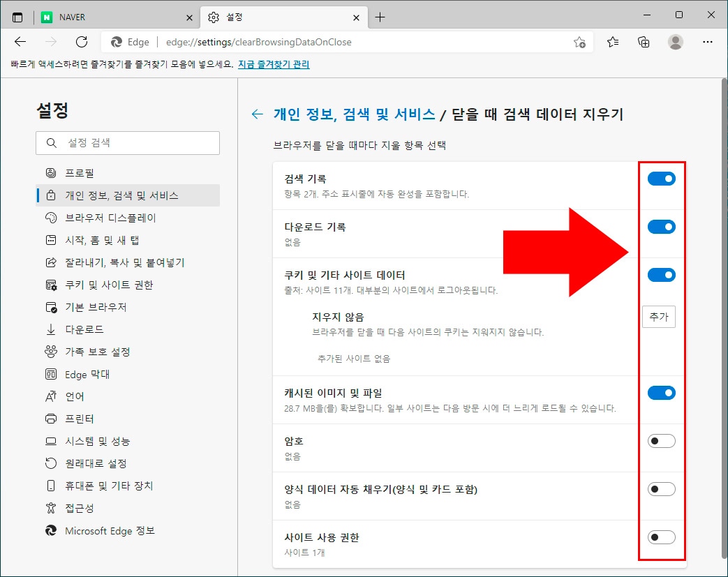Enable the 암호 clearing toggle

pos(661,441)
